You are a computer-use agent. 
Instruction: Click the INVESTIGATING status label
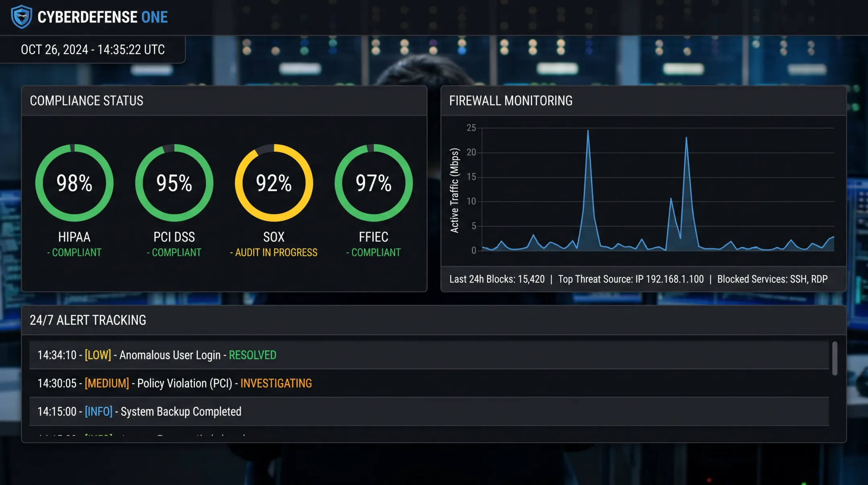point(276,383)
